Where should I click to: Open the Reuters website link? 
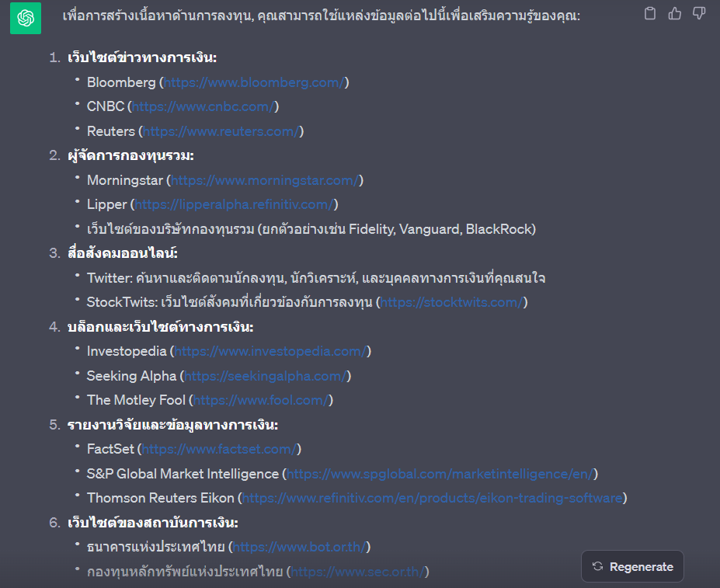(x=221, y=131)
